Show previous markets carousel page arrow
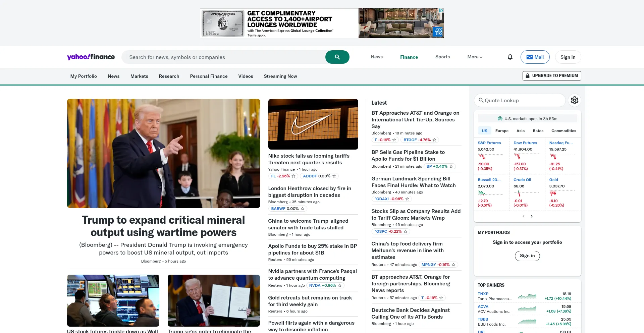Viewport: 644px width, 333px height. click(x=524, y=216)
